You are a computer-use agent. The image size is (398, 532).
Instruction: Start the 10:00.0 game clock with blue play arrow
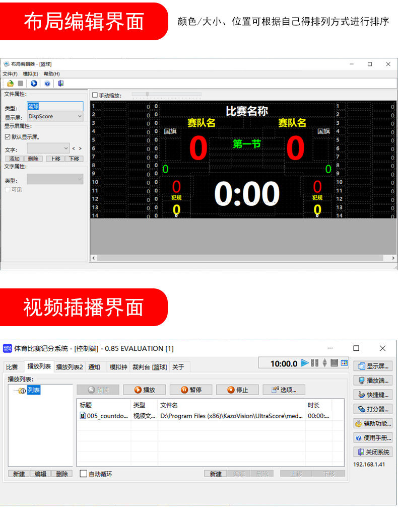click(305, 363)
